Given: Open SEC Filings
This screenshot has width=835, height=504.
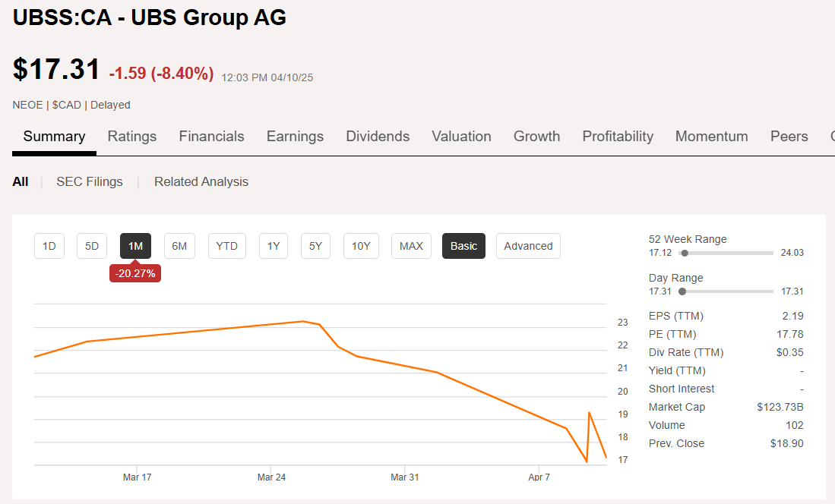Looking at the screenshot, I should pyautogui.click(x=89, y=181).
